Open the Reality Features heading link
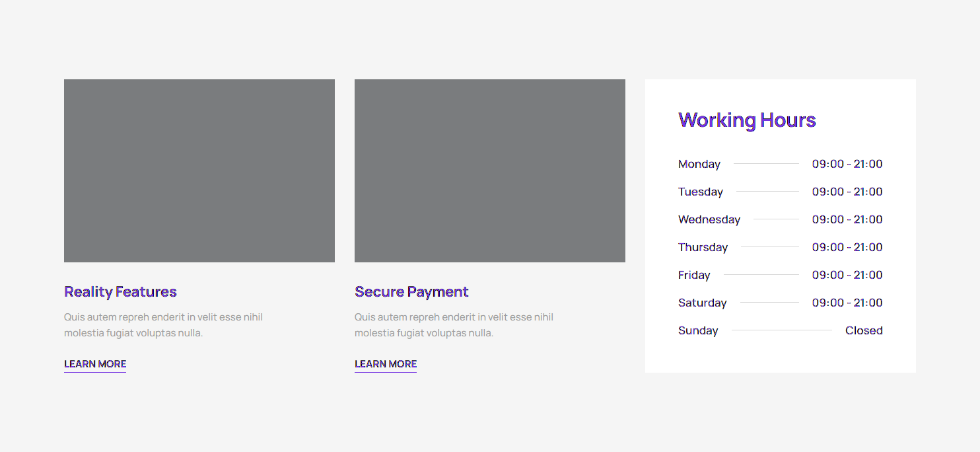980x452 pixels. coord(120,291)
